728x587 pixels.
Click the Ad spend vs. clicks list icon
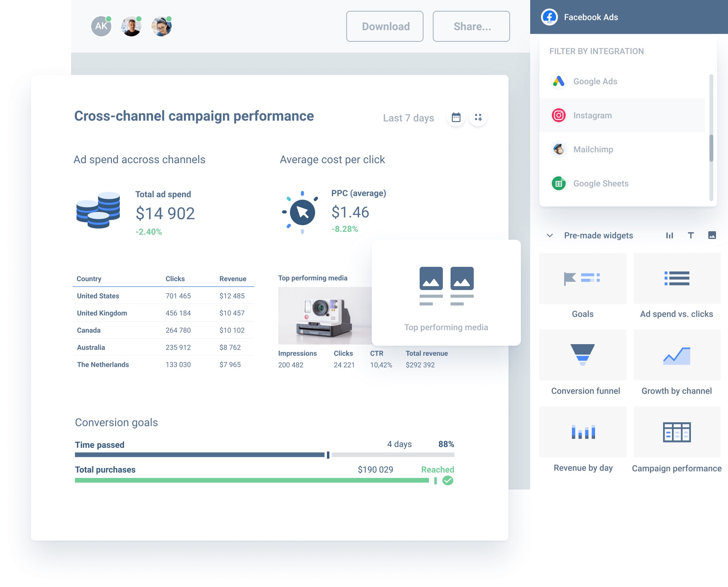pyautogui.click(x=677, y=278)
